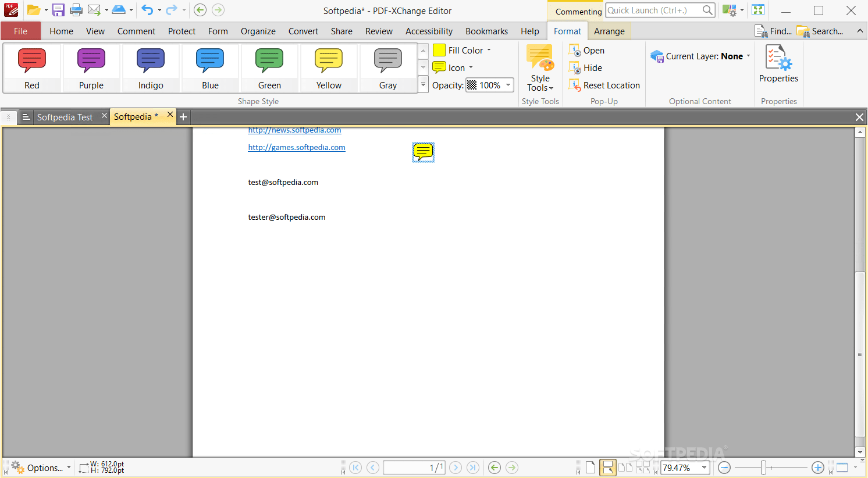Image resolution: width=868 pixels, height=478 pixels.
Task: Follow the http://games.softpedia.com link
Action: coord(297,147)
